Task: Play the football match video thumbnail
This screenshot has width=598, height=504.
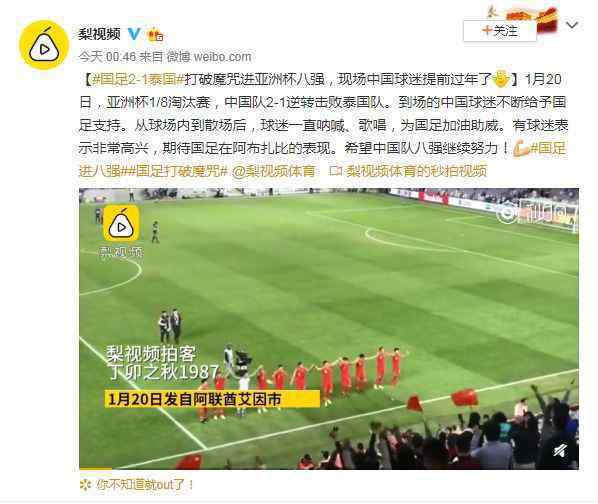Action: pyautogui.click(x=329, y=329)
